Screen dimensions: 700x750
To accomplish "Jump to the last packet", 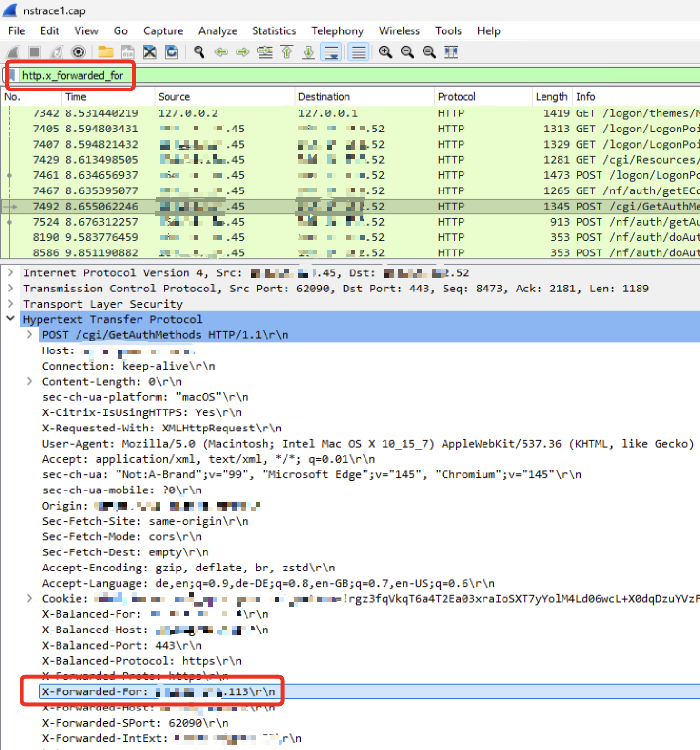I will point(308,52).
